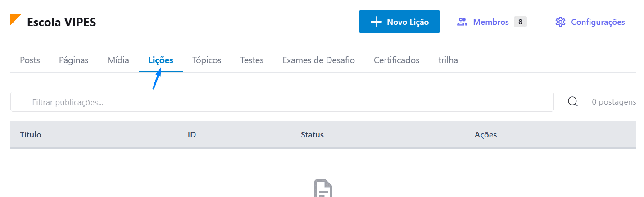Go to the Tópicos tab
This screenshot has width=644, height=197.
pos(207,60)
